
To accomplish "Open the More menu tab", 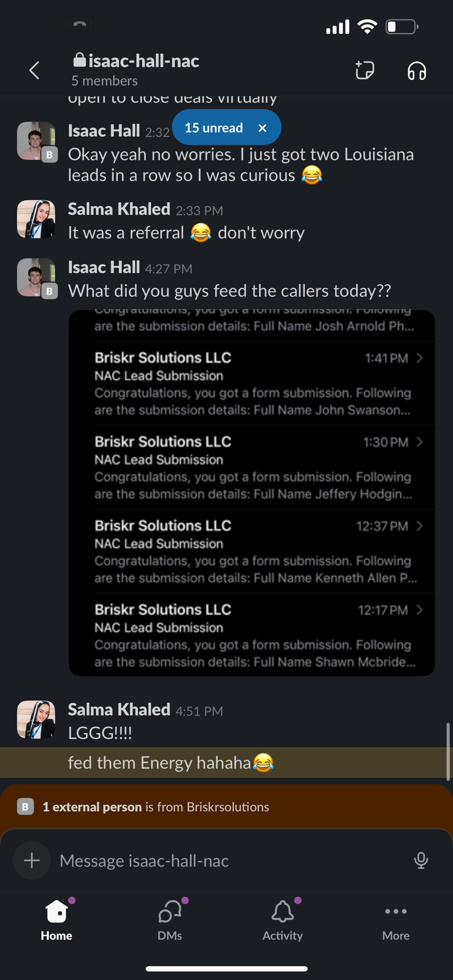I will (x=396, y=920).
